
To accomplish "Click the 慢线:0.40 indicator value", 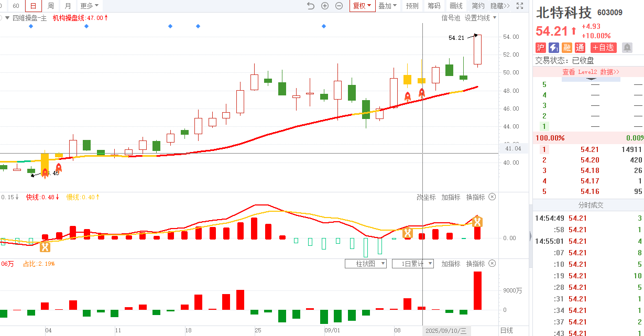I will [83, 197].
